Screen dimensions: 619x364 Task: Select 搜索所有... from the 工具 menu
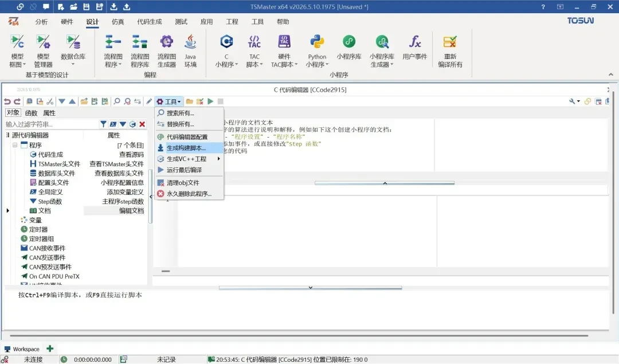point(189,113)
